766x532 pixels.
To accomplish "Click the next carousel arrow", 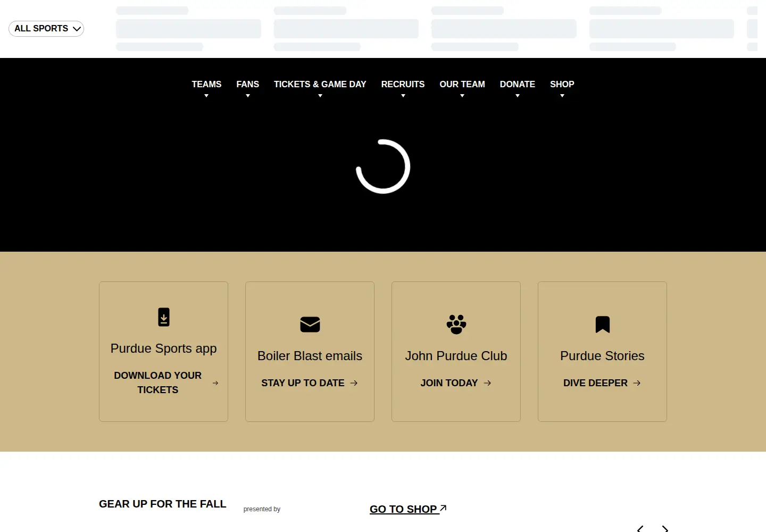I will coord(665,529).
